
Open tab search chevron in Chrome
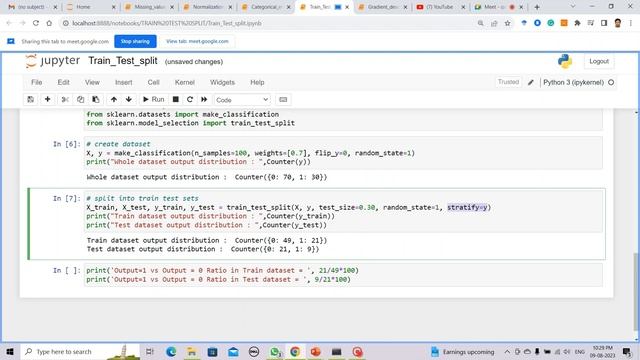[573, 7]
